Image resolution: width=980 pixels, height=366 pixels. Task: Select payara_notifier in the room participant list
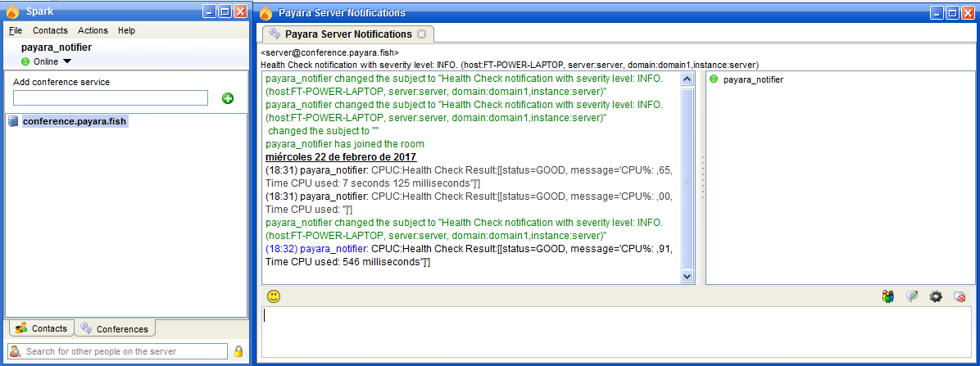click(752, 79)
